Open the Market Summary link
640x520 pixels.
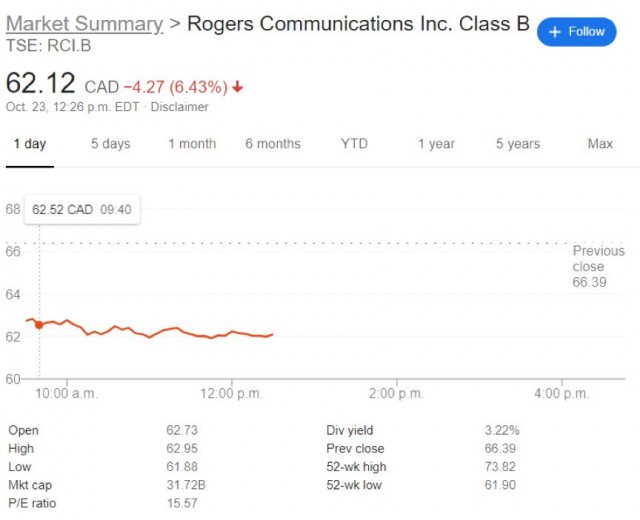click(84, 24)
